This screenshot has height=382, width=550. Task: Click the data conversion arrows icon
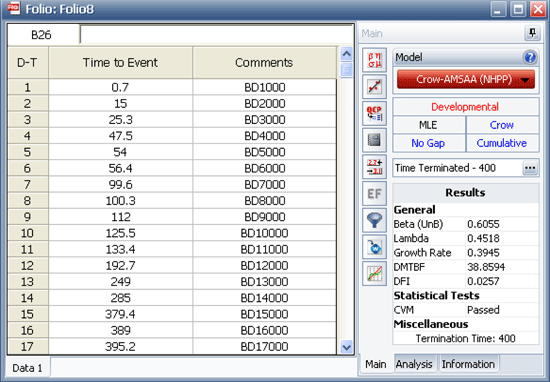[x=374, y=167]
